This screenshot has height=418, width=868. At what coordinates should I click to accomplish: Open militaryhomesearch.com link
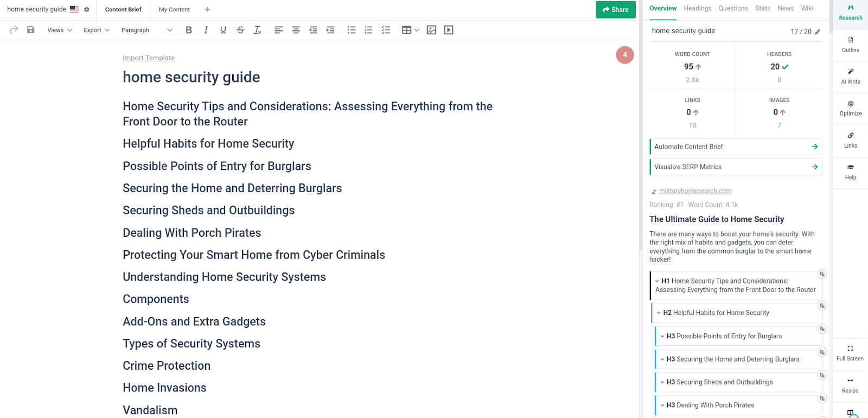coord(695,191)
